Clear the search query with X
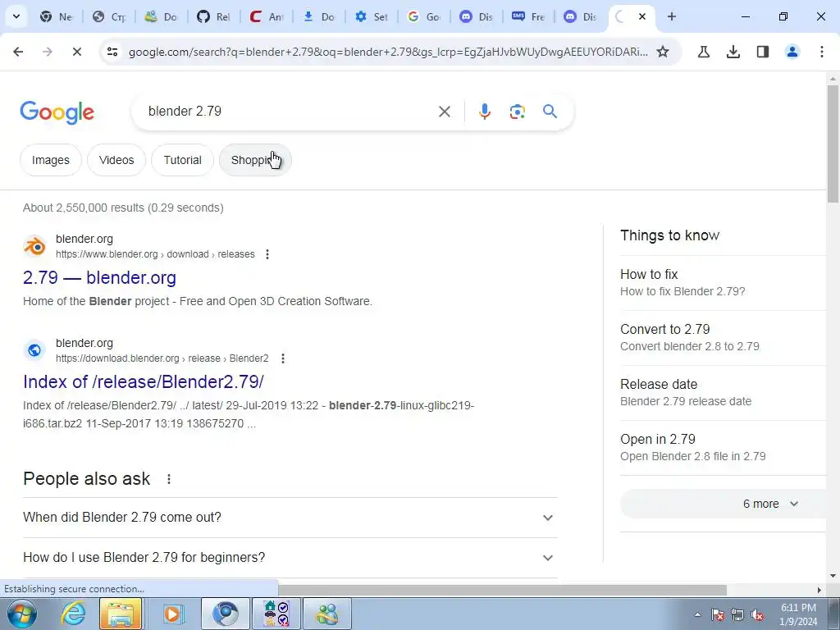Viewport: 840px width, 630px height. click(x=445, y=112)
